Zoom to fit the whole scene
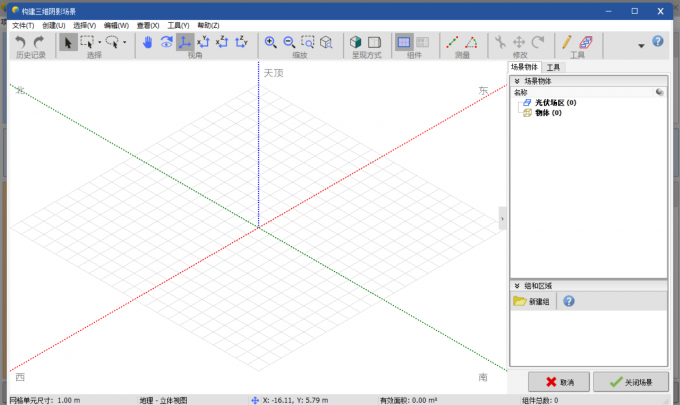The height and width of the screenshot is (405, 680). [x=326, y=42]
